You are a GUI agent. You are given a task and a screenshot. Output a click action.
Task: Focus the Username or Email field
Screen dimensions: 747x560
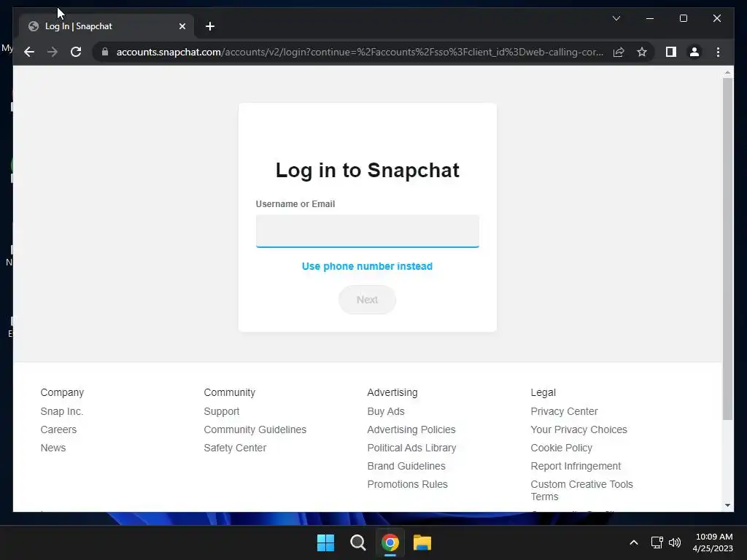368,231
